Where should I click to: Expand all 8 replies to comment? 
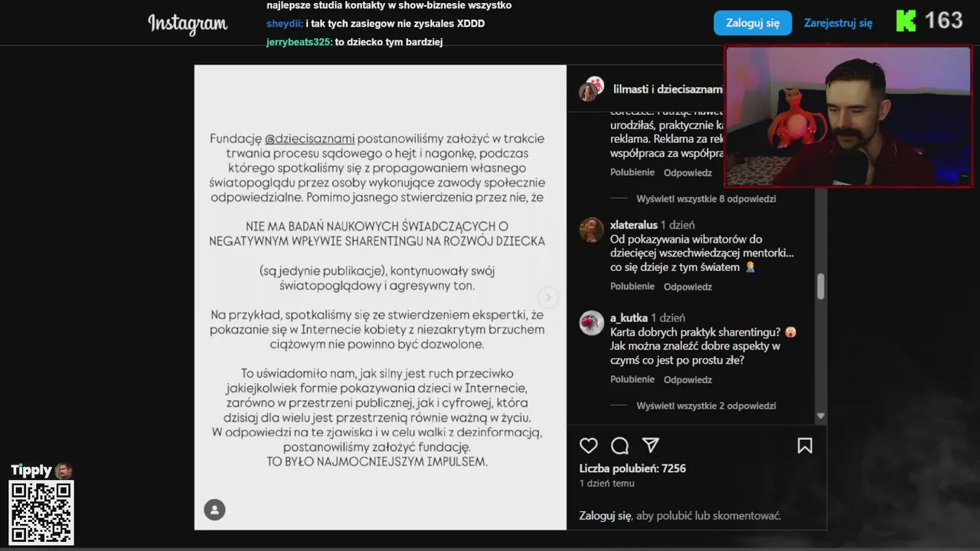tap(706, 199)
